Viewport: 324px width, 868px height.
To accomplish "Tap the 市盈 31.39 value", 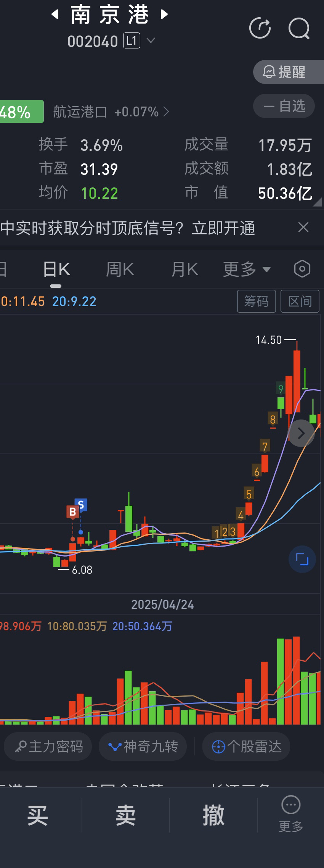I will 99,169.
